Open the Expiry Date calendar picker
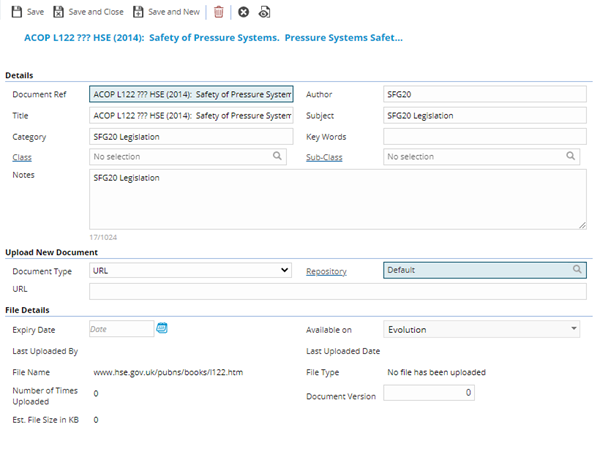600x449 pixels. [x=162, y=328]
